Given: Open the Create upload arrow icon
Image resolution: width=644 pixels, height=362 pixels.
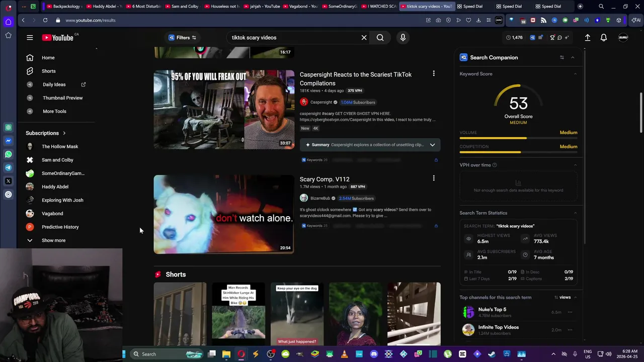Looking at the screenshot, I should coord(587,38).
